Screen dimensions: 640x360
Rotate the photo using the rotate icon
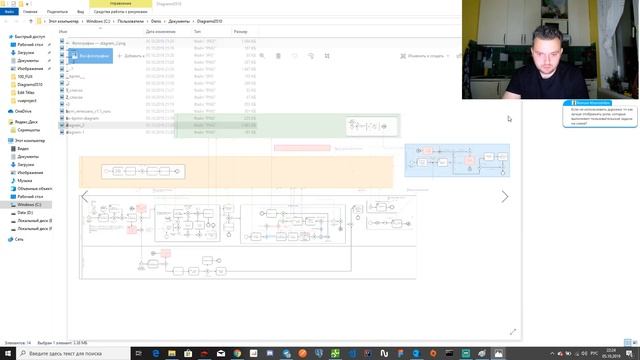pos(311,56)
